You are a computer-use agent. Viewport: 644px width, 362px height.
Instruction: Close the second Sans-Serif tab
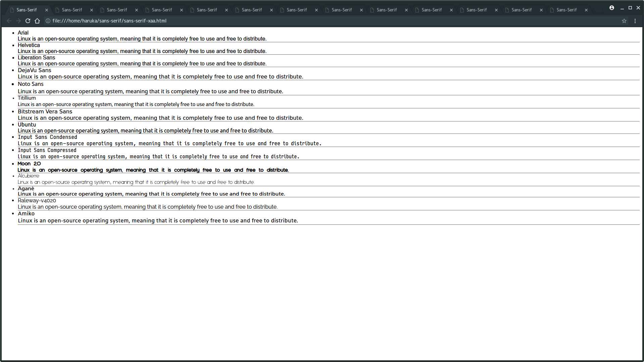(x=92, y=10)
